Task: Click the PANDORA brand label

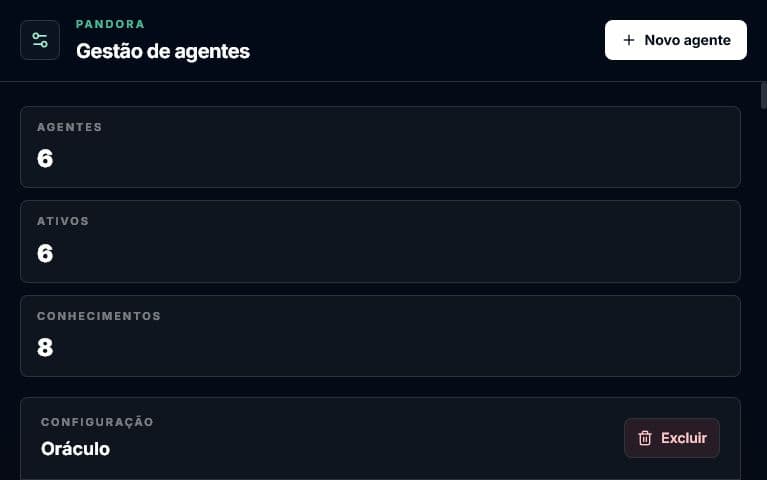Action: pos(110,24)
